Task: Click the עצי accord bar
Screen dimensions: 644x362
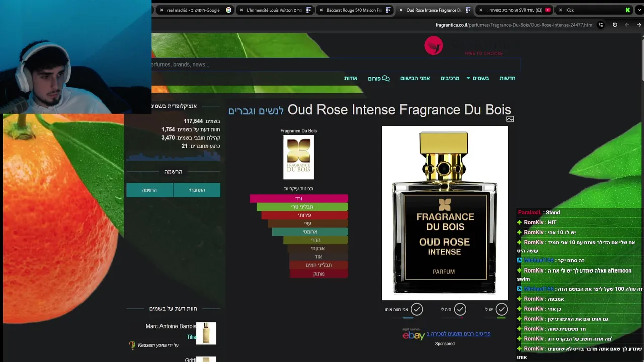Action: [x=307, y=223]
